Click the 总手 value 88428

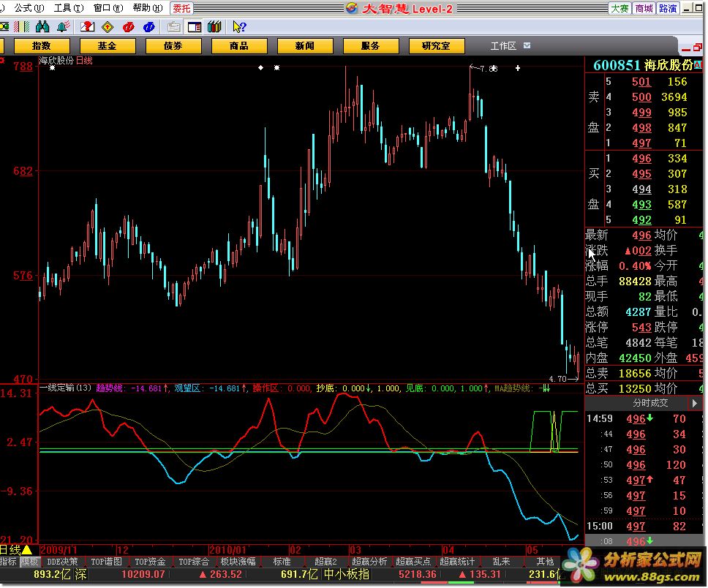tap(635, 282)
